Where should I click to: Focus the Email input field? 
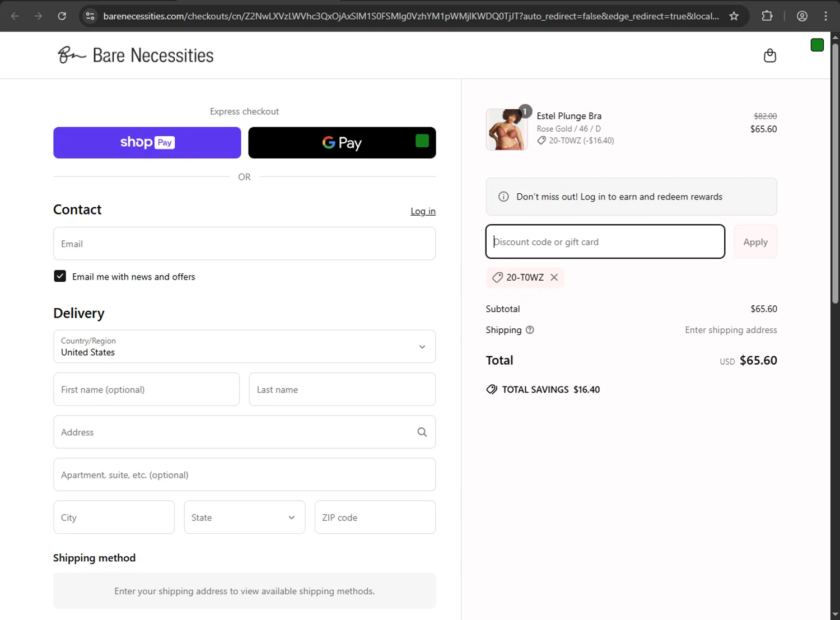click(x=245, y=244)
